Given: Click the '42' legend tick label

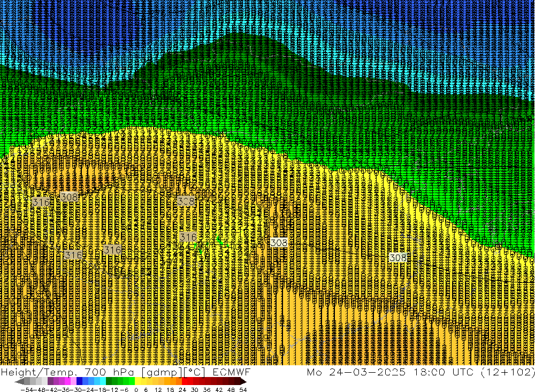Looking at the screenshot, I should pos(219,390).
